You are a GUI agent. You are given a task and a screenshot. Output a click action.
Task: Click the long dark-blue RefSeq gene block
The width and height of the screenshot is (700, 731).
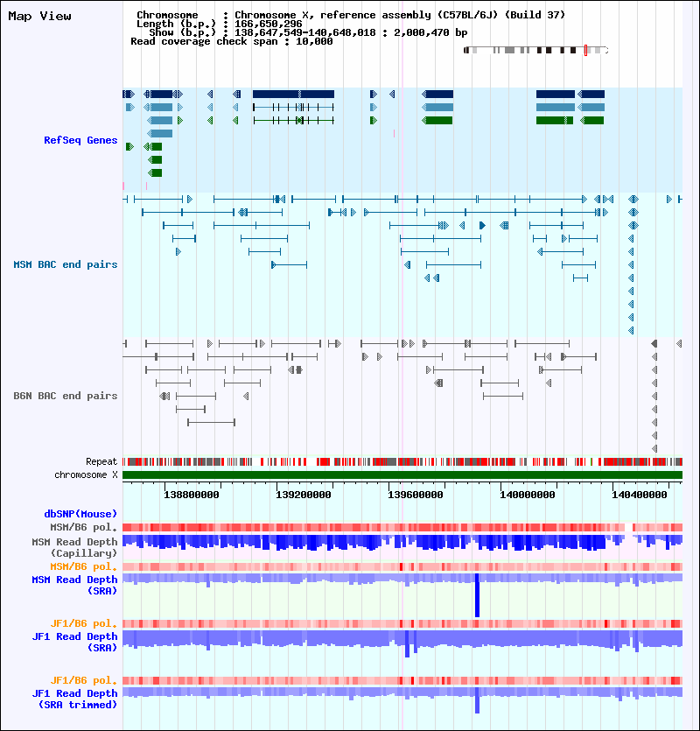pos(294,95)
